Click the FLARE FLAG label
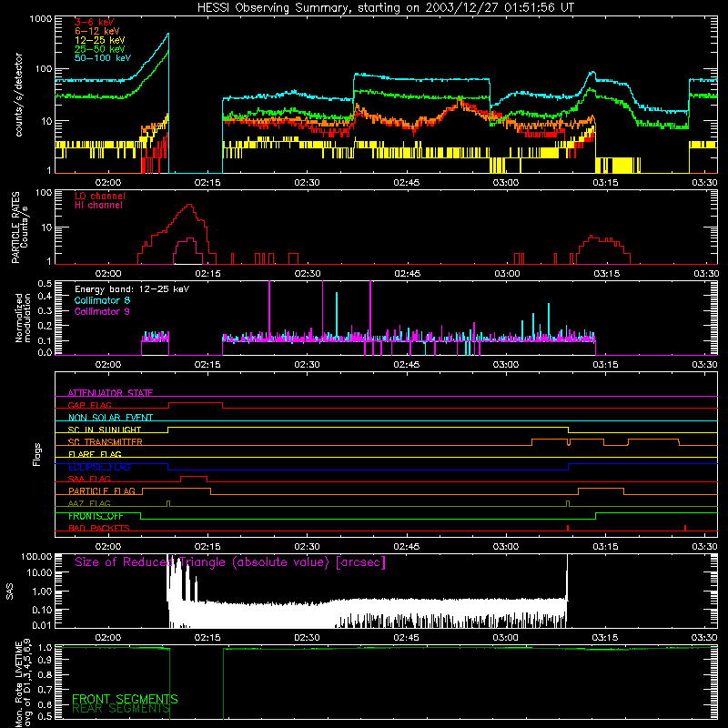The height and width of the screenshot is (728, 728). tap(95, 454)
